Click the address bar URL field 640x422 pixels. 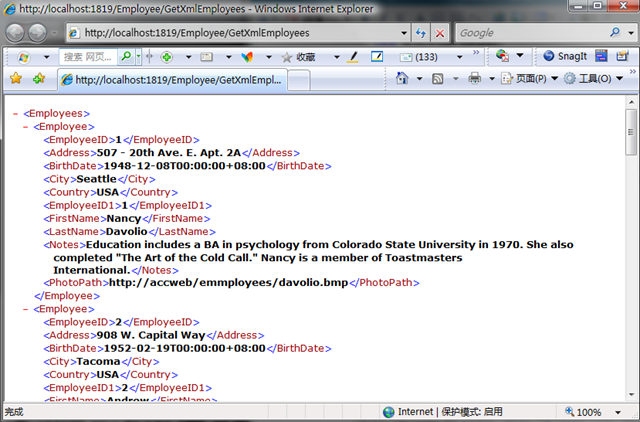[x=233, y=33]
